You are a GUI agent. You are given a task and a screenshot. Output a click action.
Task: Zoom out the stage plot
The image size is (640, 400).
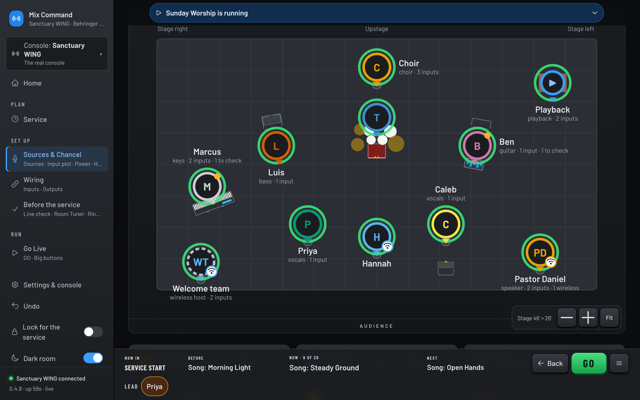(x=567, y=318)
